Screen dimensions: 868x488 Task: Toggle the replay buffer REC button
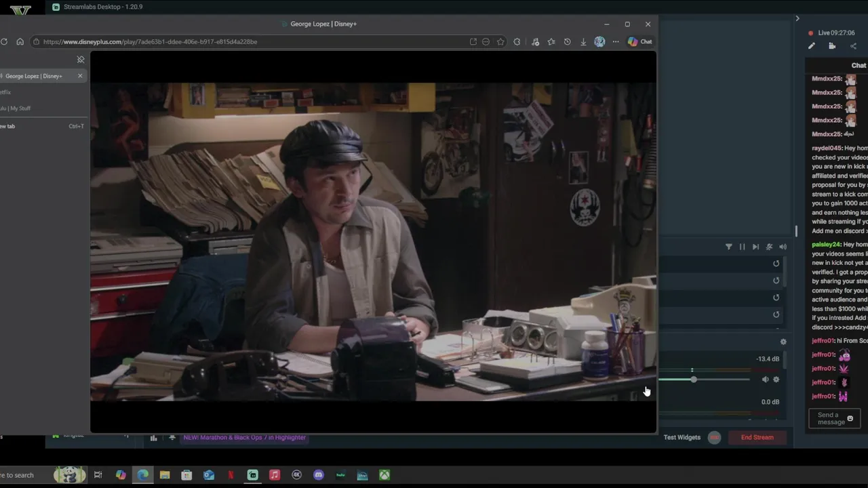714,437
